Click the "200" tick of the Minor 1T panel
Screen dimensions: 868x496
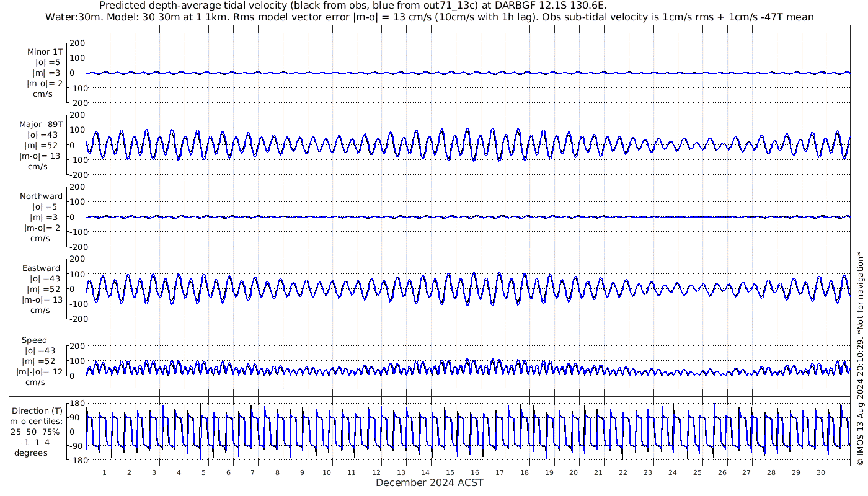pos(77,43)
